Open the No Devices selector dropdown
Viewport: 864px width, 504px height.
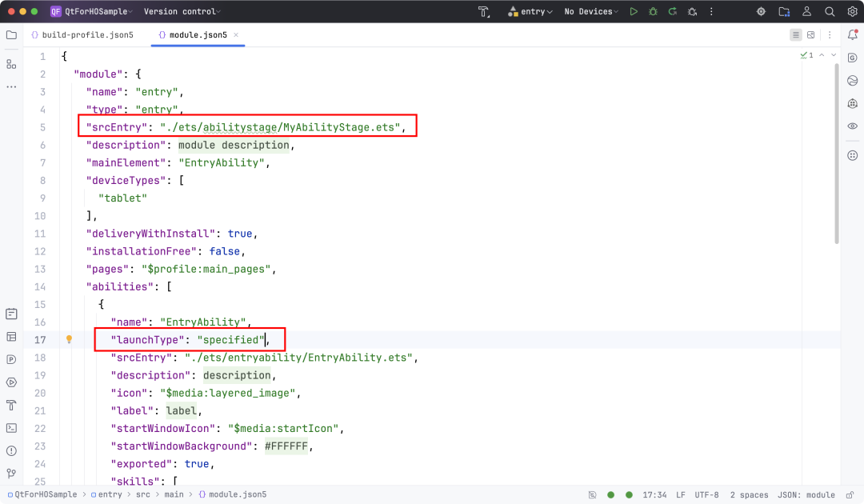[590, 11]
